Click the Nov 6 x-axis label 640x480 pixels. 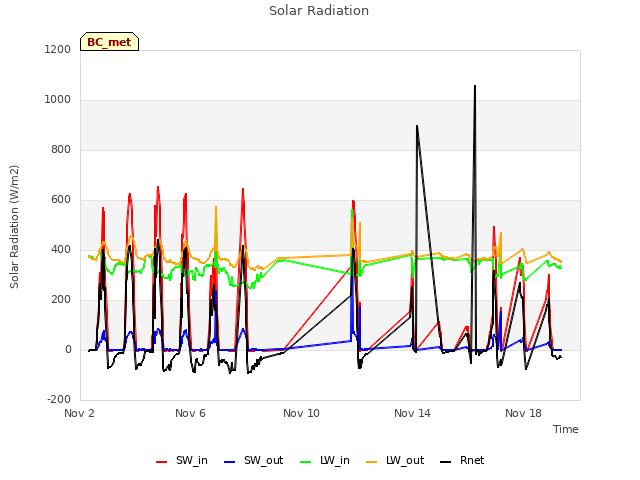point(190,413)
